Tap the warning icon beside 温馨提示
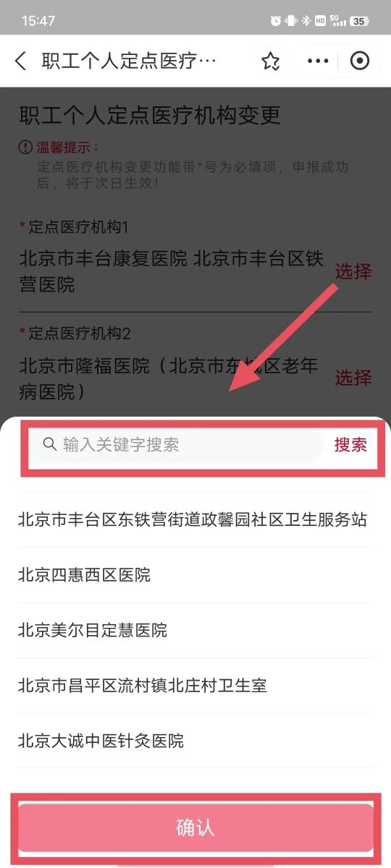Viewport: 391px width, 868px height. [x=25, y=148]
